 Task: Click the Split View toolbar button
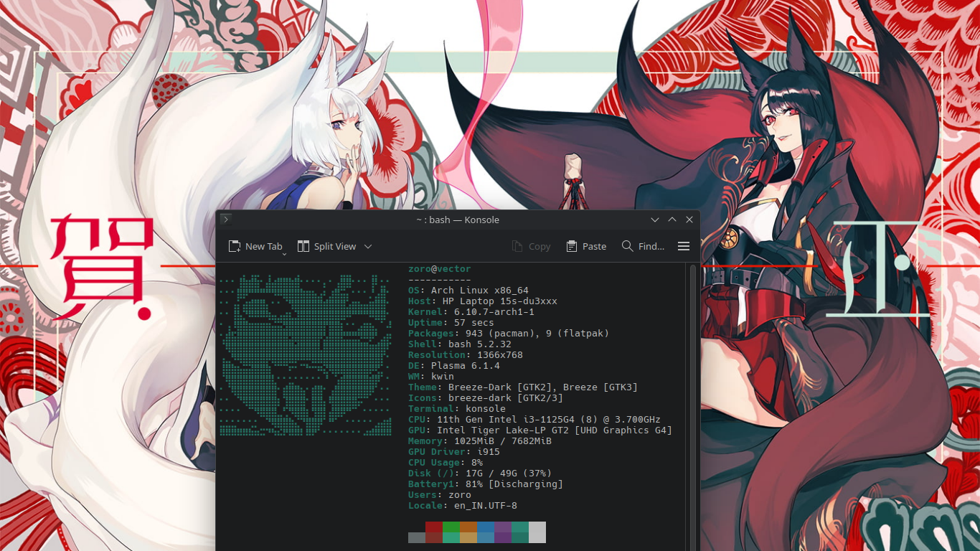pyautogui.click(x=326, y=246)
